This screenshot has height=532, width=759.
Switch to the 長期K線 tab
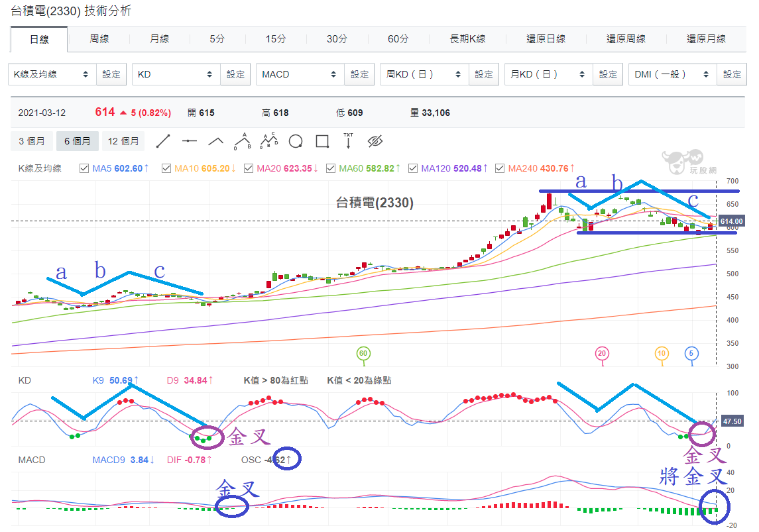467,39
